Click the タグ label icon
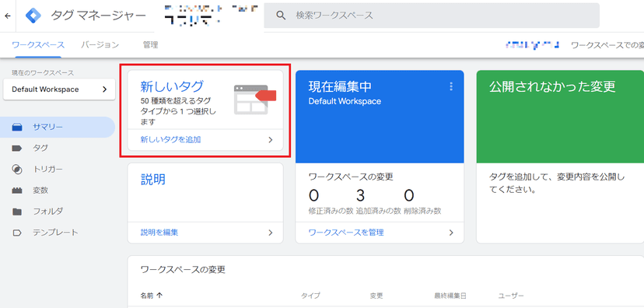Viewport: 644px width, 308px height. coord(17,149)
